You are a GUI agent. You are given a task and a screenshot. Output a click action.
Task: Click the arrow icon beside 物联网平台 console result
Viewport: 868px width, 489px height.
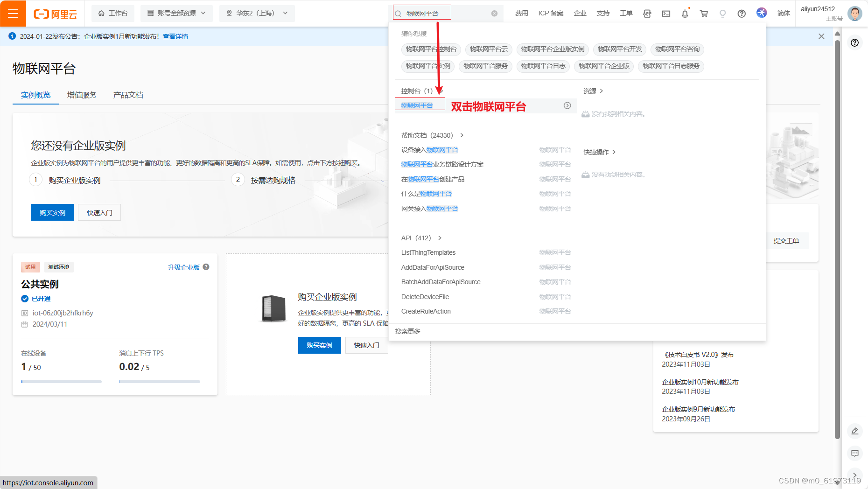[x=567, y=105]
